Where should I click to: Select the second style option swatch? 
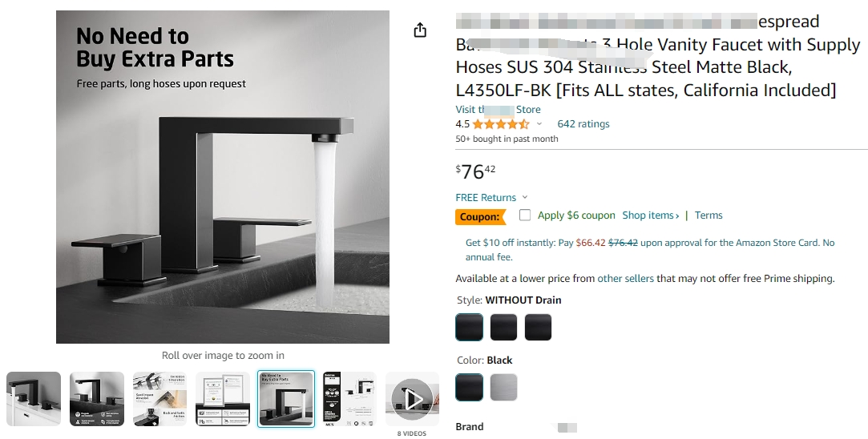tap(504, 327)
